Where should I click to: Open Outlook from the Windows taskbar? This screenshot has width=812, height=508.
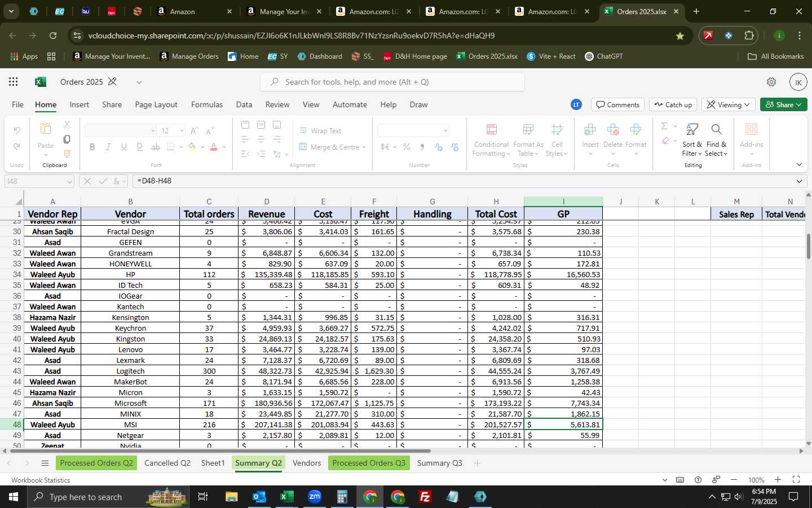click(x=259, y=497)
